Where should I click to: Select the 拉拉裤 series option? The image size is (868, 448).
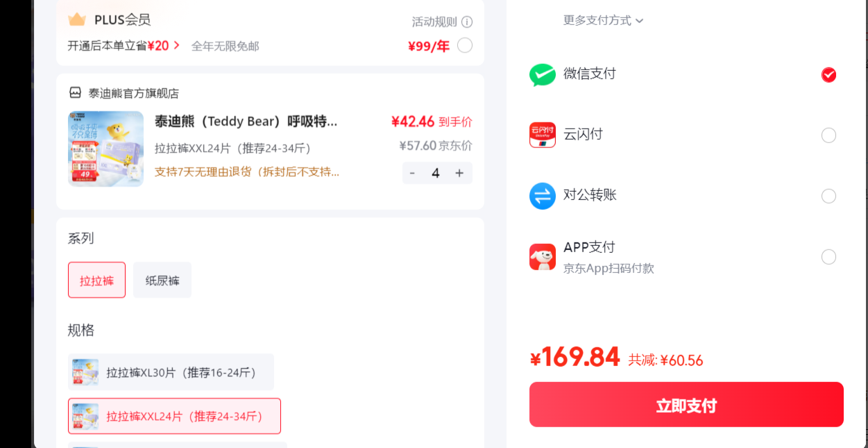point(96,280)
